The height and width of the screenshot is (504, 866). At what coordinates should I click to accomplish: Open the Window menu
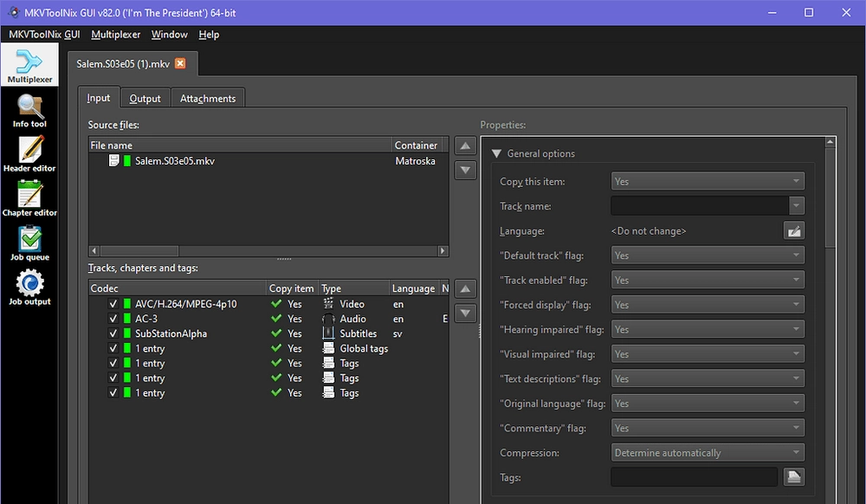(170, 35)
